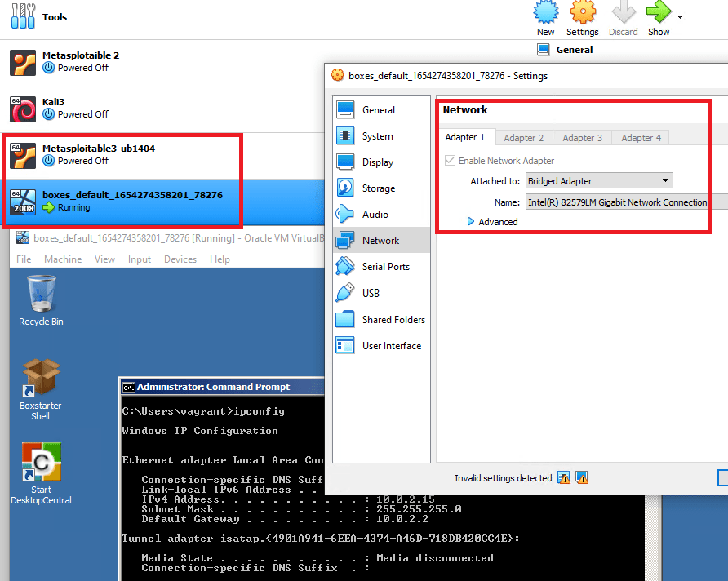The height and width of the screenshot is (581, 728).
Task: Select the Kali3 VM icon
Action: (x=23, y=109)
